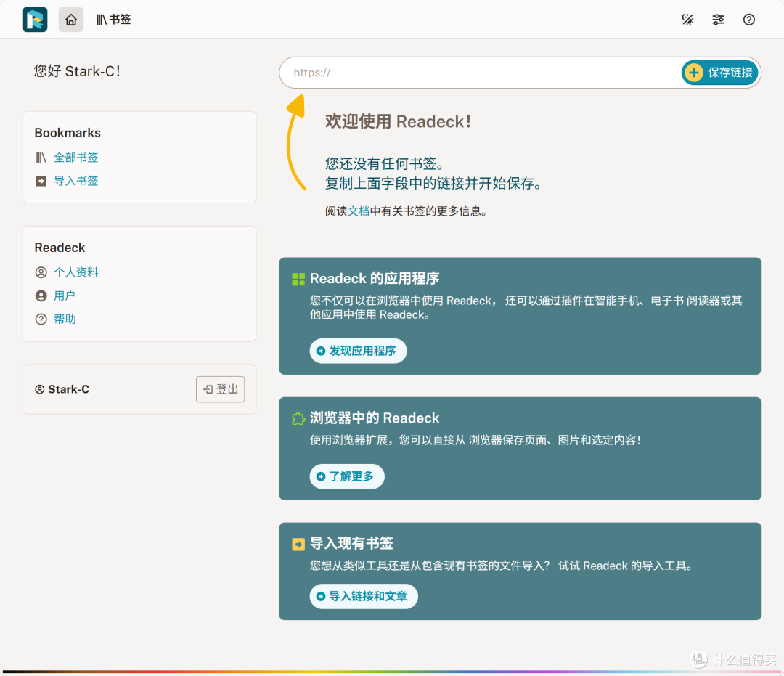Open settings sliders icon in header

coord(718,20)
